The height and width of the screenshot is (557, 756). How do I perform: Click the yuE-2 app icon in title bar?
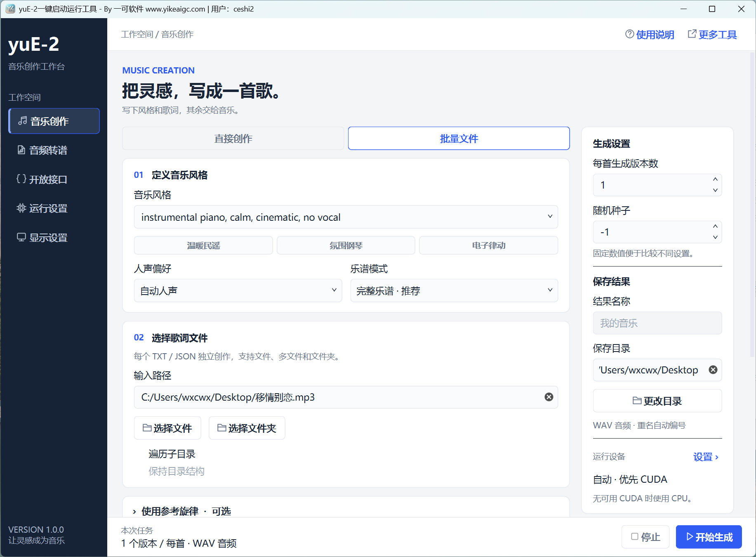pos(10,9)
